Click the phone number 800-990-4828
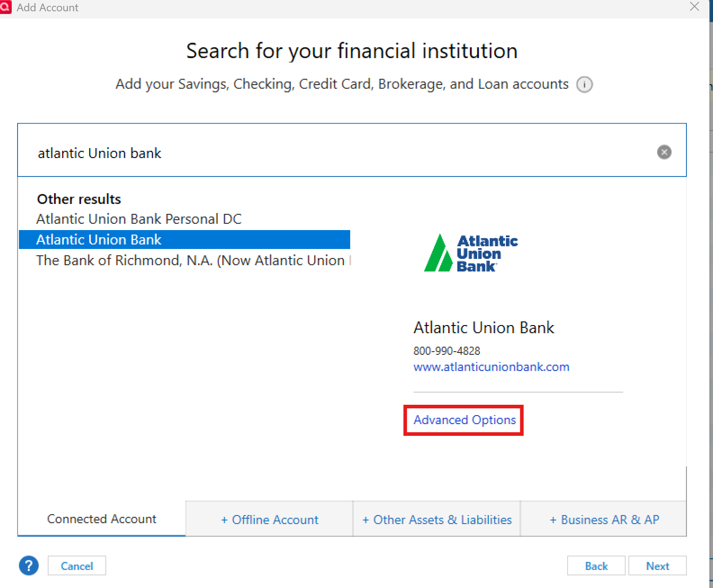This screenshot has height=588, width=713. (x=447, y=351)
